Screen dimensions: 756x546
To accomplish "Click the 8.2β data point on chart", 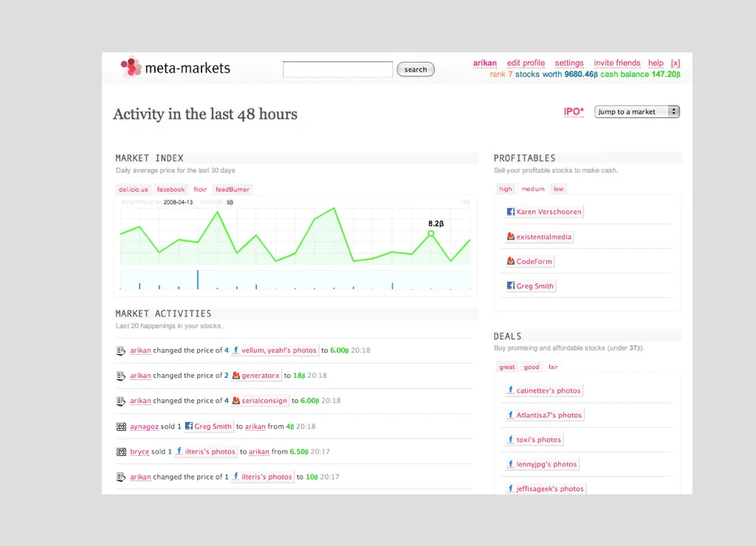I will point(431,233).
